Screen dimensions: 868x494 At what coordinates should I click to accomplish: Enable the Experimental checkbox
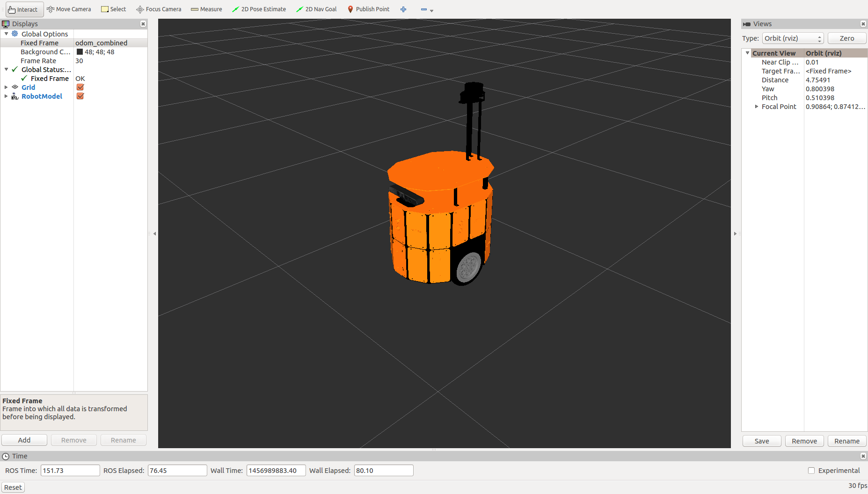(x=811, y=471)
